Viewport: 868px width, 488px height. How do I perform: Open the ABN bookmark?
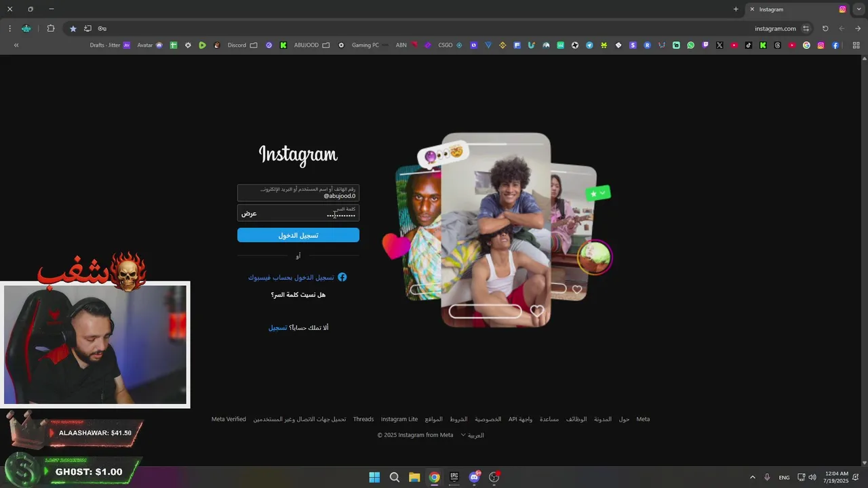[407, 45]
